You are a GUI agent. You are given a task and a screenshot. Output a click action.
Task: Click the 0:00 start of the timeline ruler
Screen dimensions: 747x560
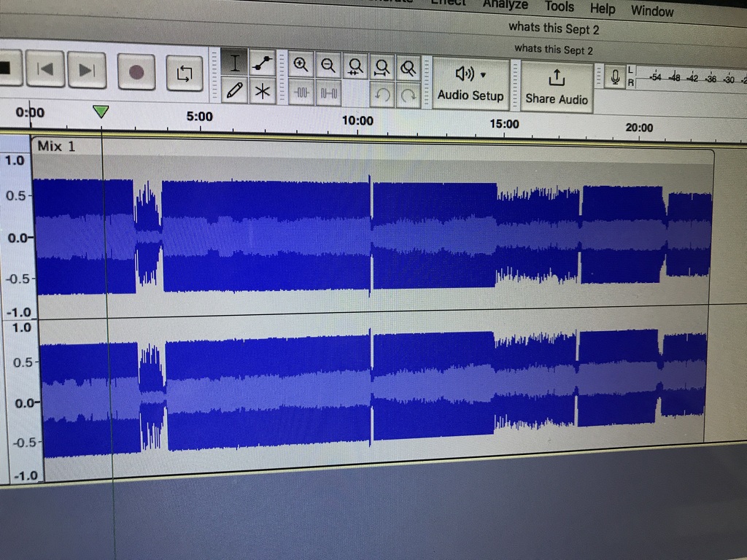[x=30, y=112]
